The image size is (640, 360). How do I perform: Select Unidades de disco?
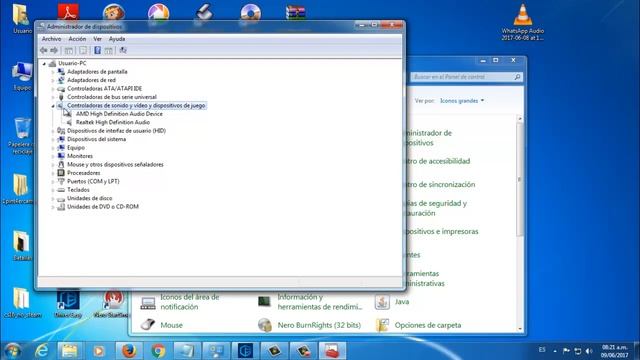[x=89, y=198]
